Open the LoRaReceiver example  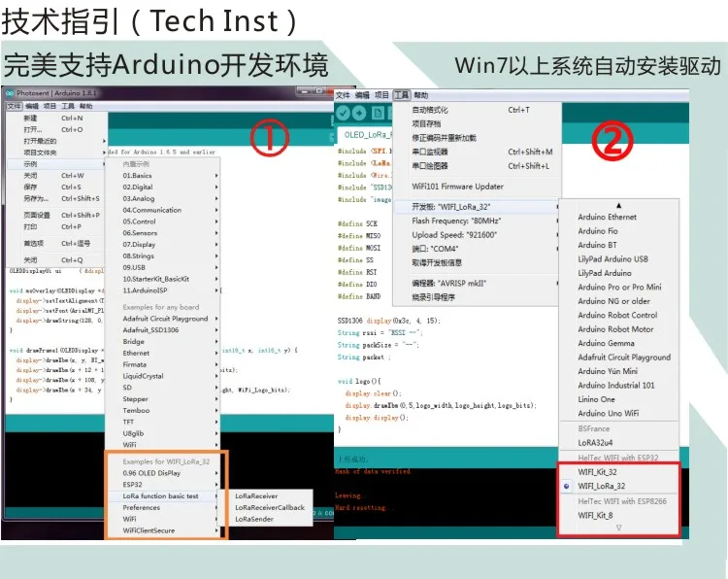point(256,495)
